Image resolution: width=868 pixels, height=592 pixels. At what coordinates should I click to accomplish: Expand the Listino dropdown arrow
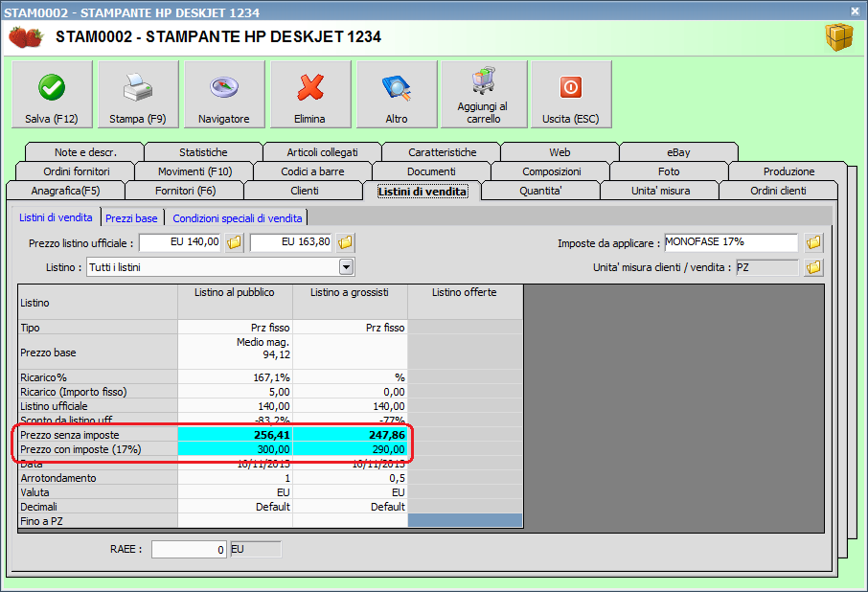coord(346,268)
